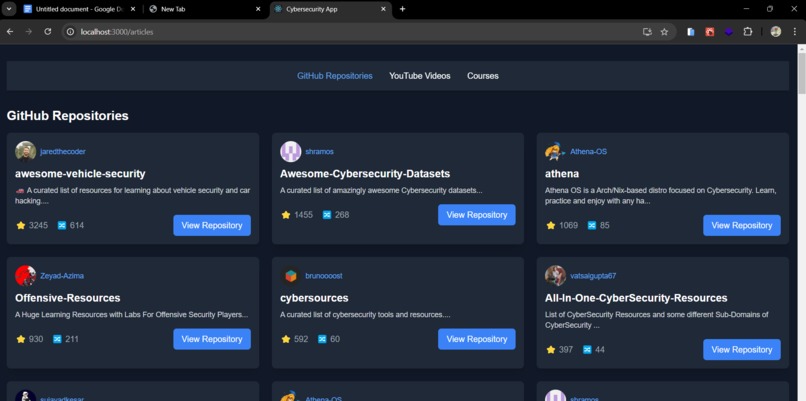The height and width of the screenshot is (401, 806).
Task: Click the brunoooost author link
Action: coord(323,276)
